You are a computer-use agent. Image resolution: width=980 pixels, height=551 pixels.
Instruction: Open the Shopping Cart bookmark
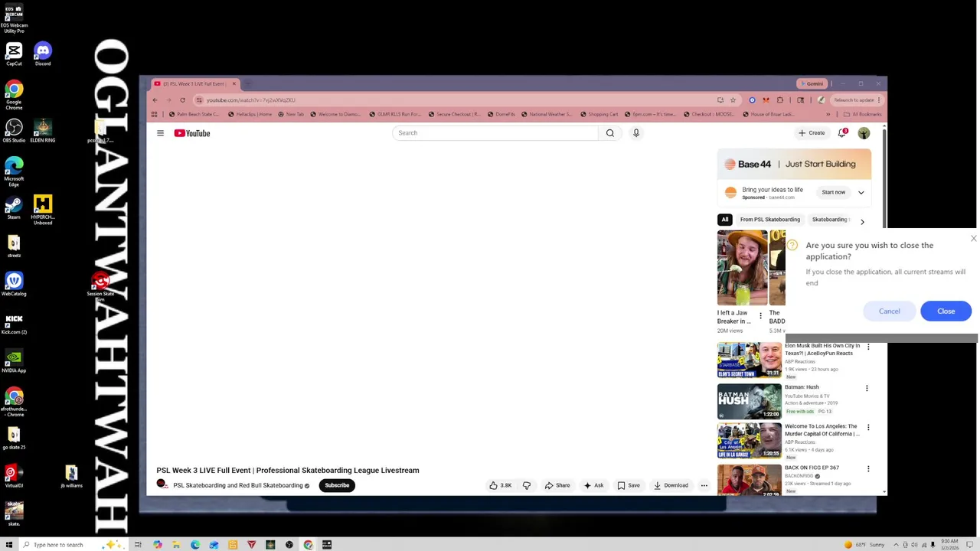coord(599,115)
